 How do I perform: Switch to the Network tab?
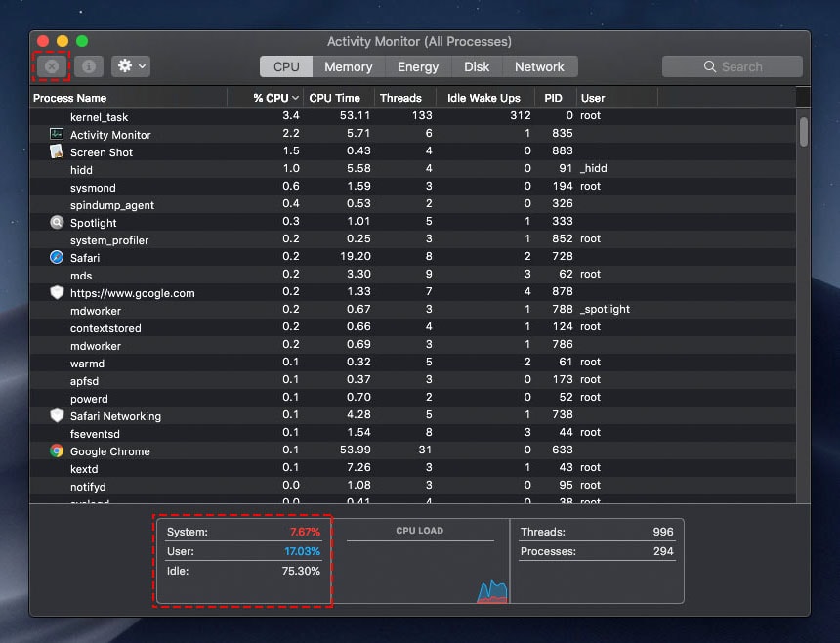(x=539, y=66)
